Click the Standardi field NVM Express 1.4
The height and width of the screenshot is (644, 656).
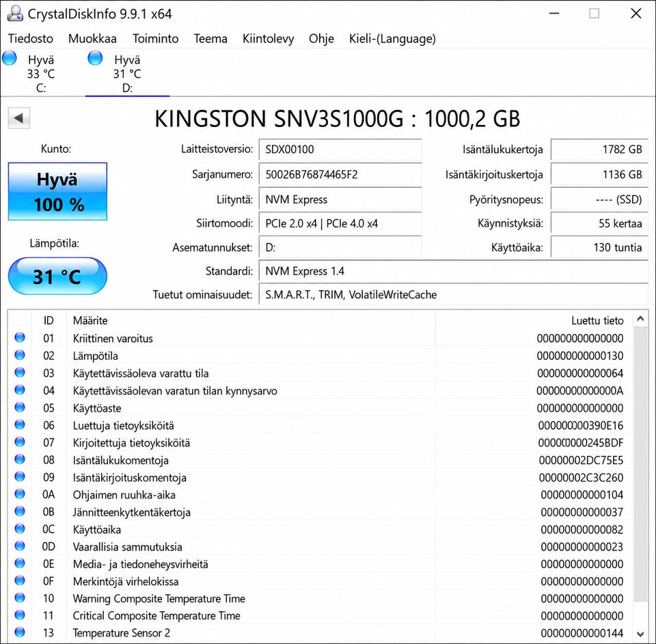coord(454,271)
